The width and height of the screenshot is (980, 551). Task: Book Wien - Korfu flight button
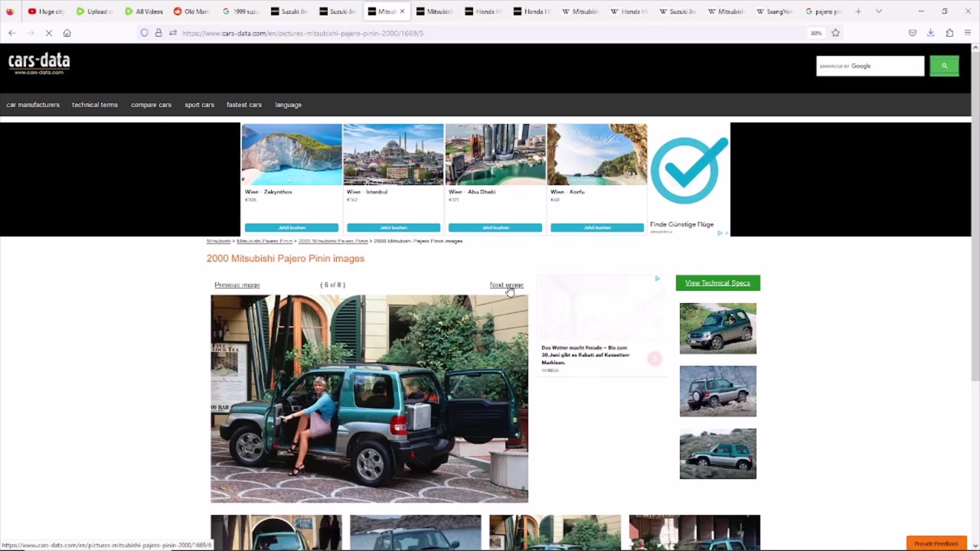(x=597, y=227)
